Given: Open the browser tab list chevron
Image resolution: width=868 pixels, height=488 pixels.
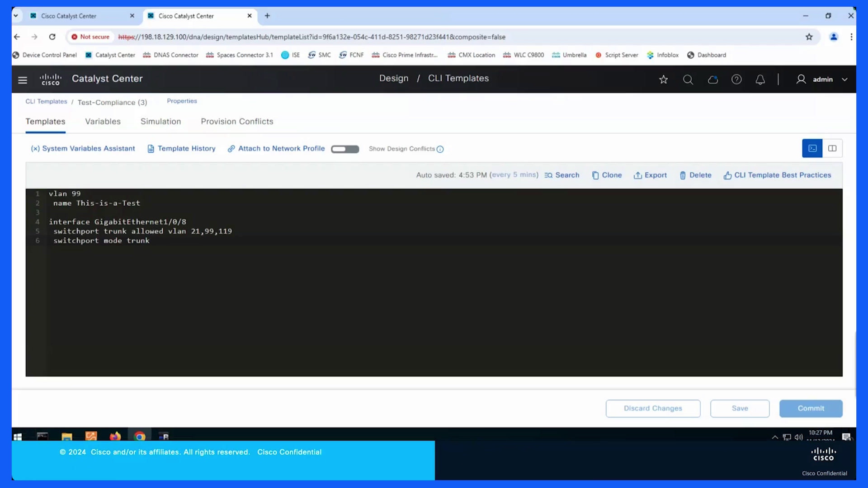Looking at the screenshot, I should click(16, 15).
